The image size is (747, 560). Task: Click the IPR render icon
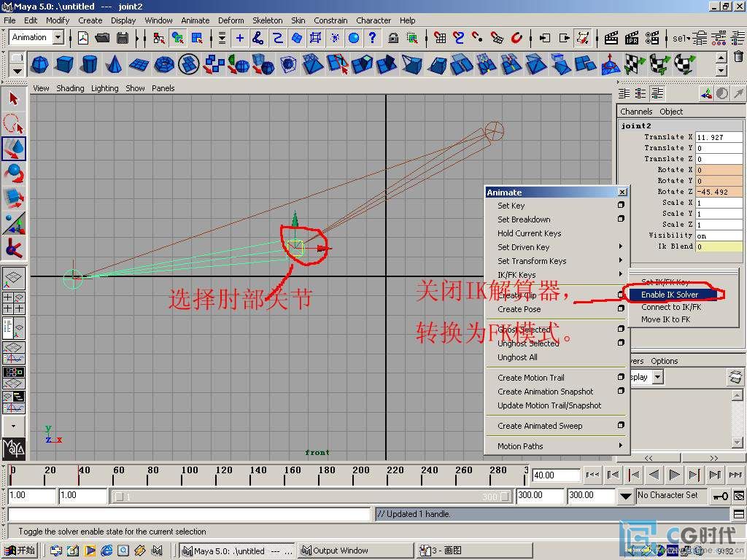632,38
